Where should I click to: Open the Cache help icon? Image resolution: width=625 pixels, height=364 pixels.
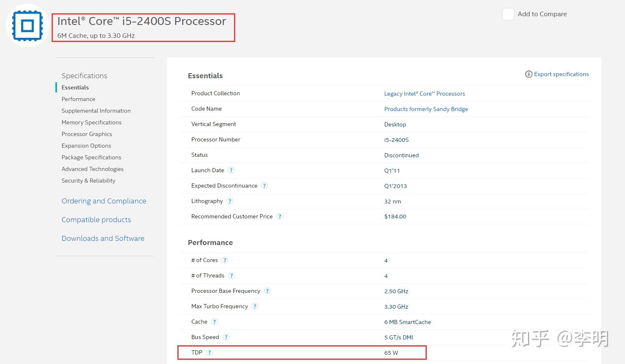click(x=214, y=322)
